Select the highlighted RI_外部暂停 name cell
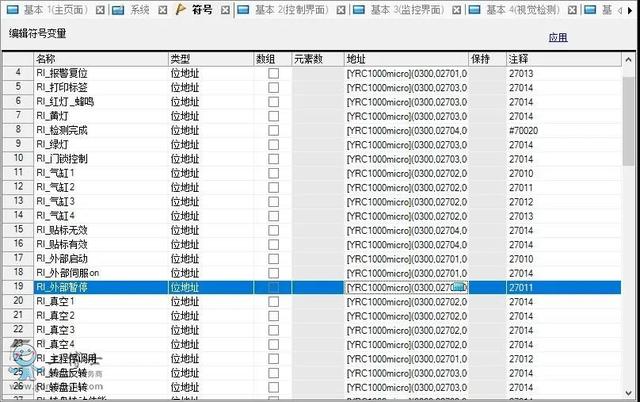This screenshot has width=640, height=402. pyautogui.click(x=101, y=287)
